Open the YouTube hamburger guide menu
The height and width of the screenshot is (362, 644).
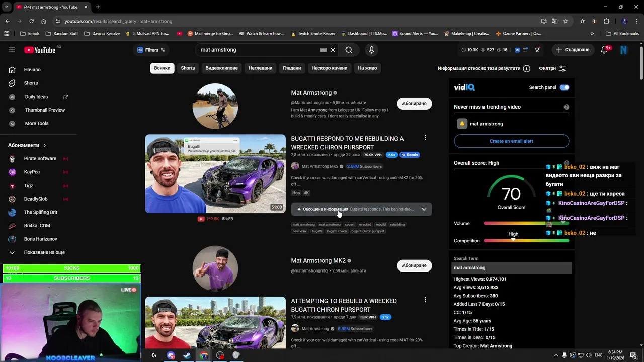[12, 50]
